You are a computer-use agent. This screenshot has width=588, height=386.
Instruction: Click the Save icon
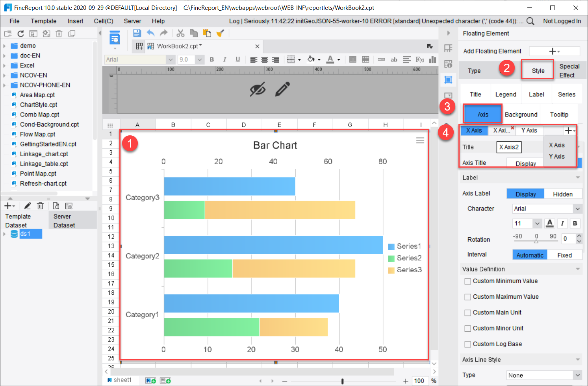(x=137, y=33)
